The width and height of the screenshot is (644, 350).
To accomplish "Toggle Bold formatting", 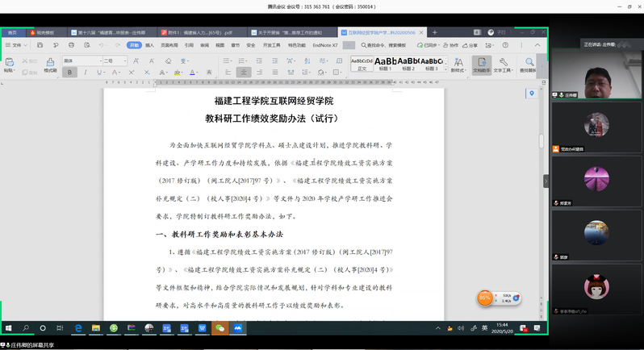I will pos(69,73).
